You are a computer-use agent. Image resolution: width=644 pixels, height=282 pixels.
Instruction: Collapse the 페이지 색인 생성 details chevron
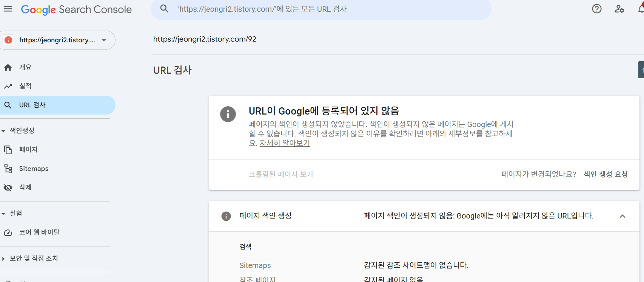click(x=622, y=216)
